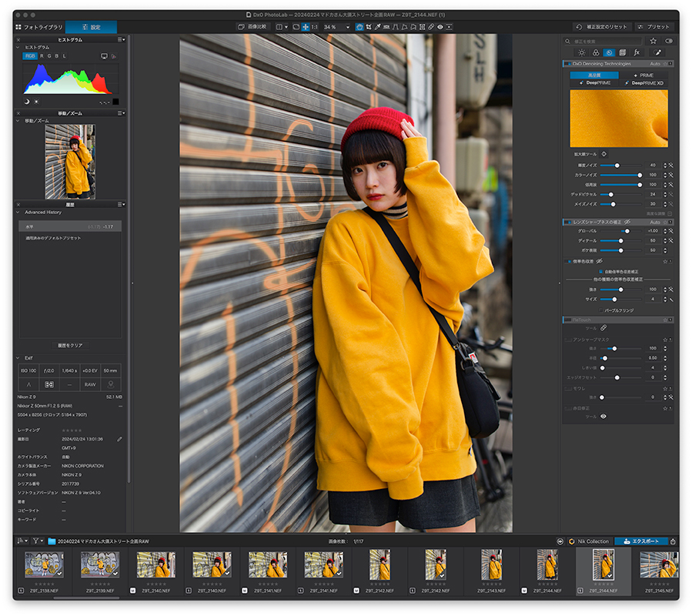Screen dimensions: 692x616
Task: Toggle the grid overlay tool icon
Action: 423,27
